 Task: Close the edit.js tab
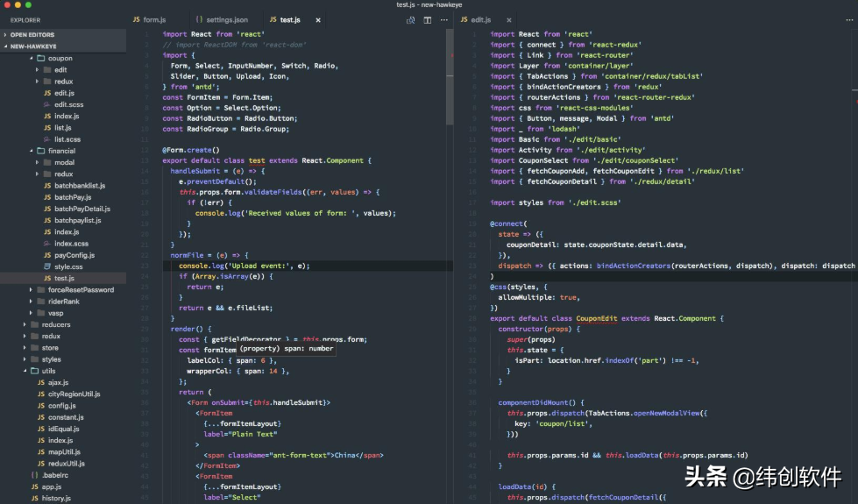click(x=509, y=19)
